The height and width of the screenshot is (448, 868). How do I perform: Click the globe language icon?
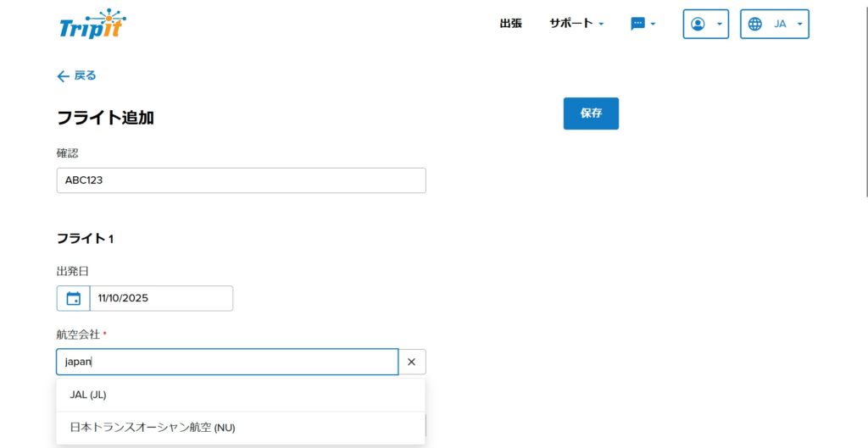pos(755,24)
